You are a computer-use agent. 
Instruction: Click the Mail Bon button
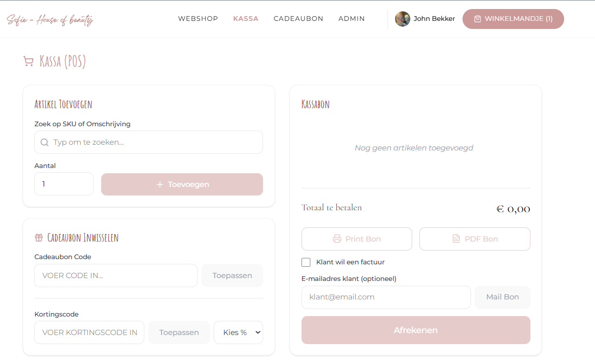[502, 297]
